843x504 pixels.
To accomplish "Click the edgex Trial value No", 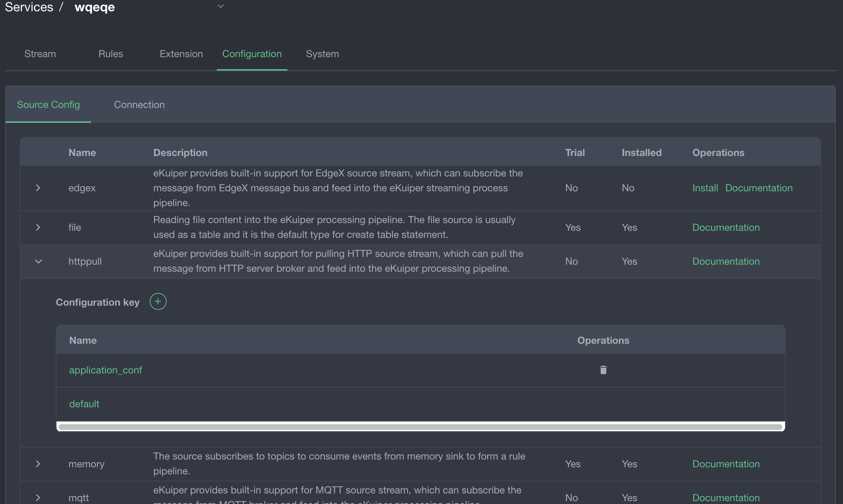I will (572, 188).
